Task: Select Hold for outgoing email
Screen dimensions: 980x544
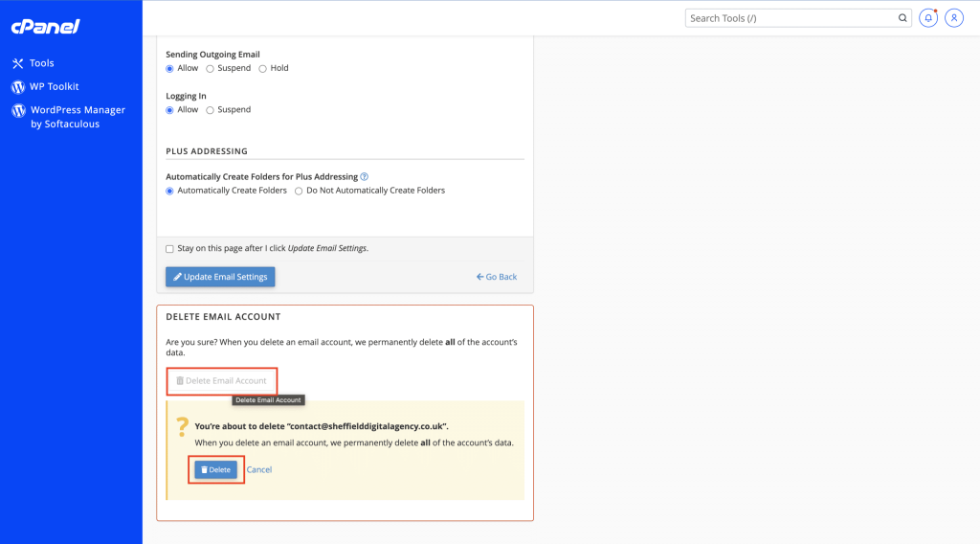Action: pyautogui.click(x=262, y=69)
